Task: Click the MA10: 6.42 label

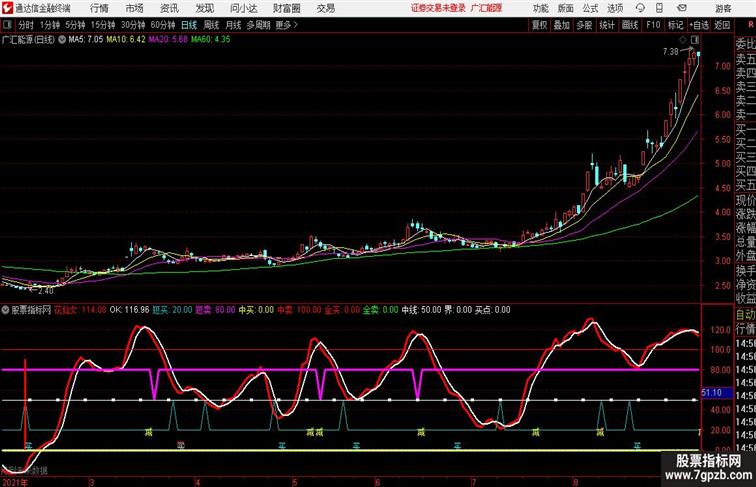Action: click(x=126, y=40)
